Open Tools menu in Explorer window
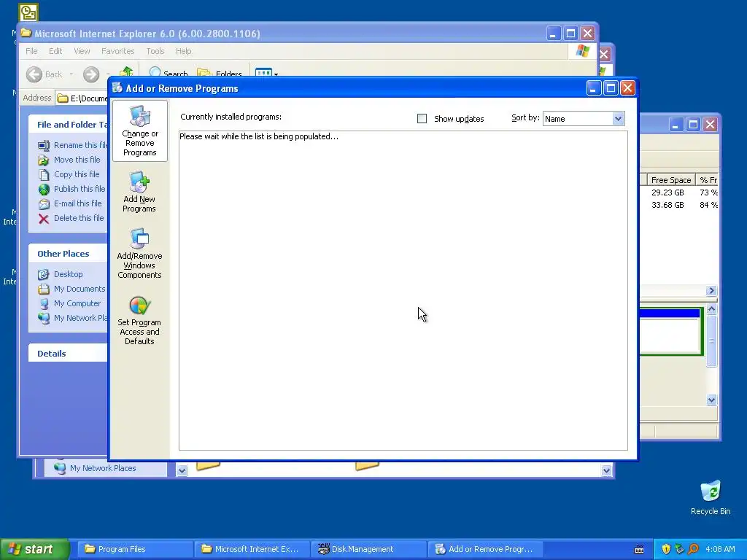Viewport: 747px width, 560px height. 155,51
